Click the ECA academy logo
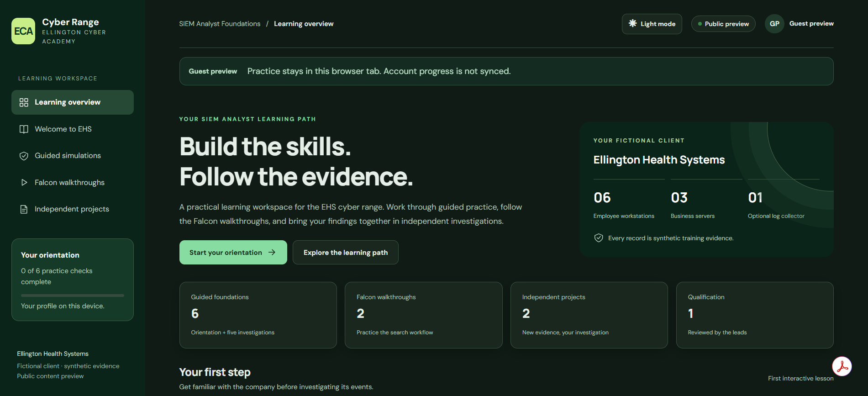The image size is (868, 396). coord(23,31)
